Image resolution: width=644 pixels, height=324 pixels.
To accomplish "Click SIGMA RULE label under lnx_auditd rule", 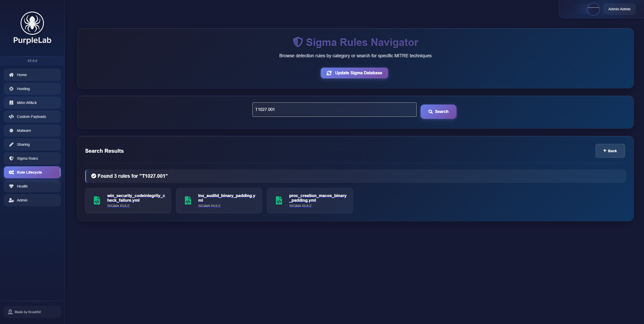I will point(210,206).
